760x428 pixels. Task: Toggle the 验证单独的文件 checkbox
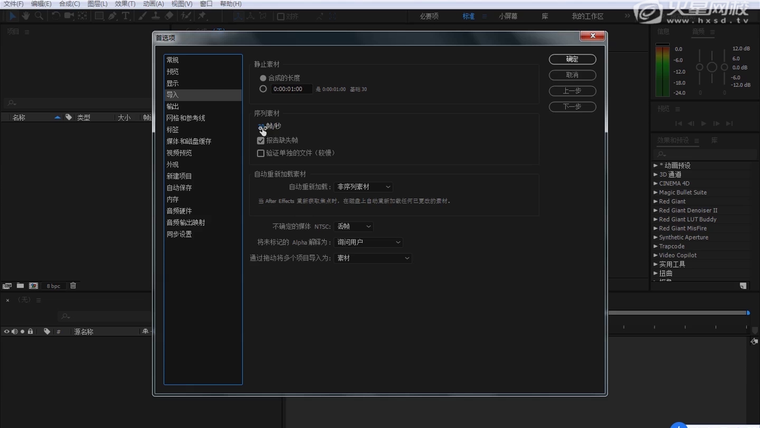point(261,154)
